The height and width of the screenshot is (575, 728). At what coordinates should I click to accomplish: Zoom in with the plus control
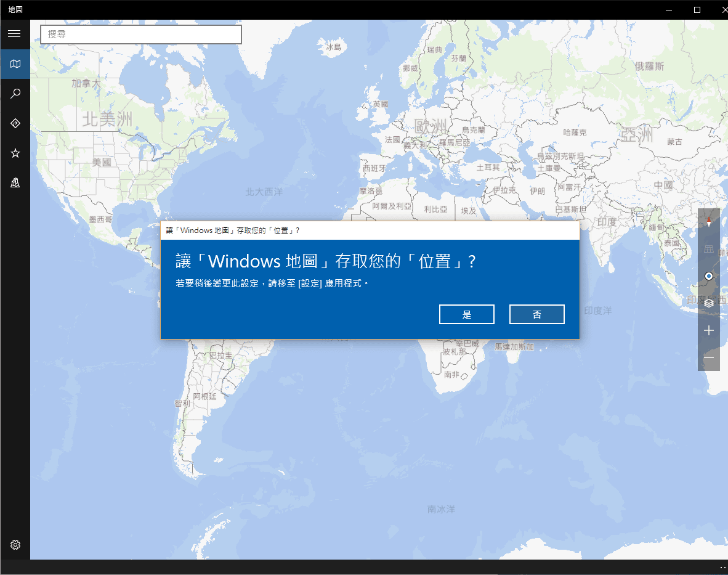tap(708, 331)
